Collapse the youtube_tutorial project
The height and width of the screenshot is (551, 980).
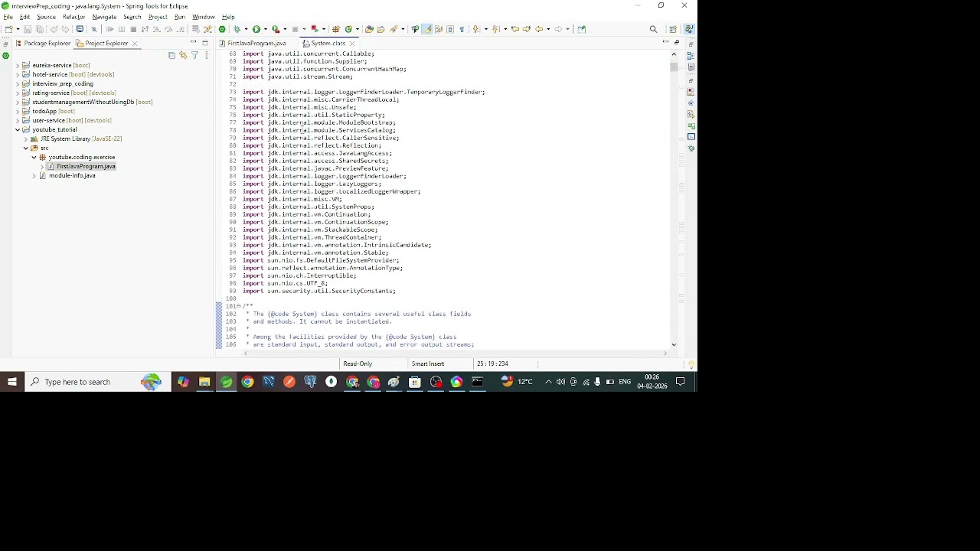tap(17, 129)
